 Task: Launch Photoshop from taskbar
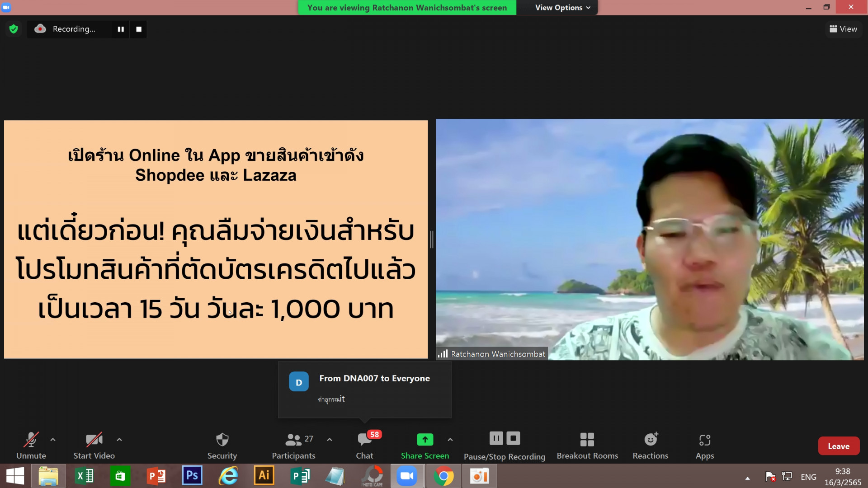coord(192,476)
